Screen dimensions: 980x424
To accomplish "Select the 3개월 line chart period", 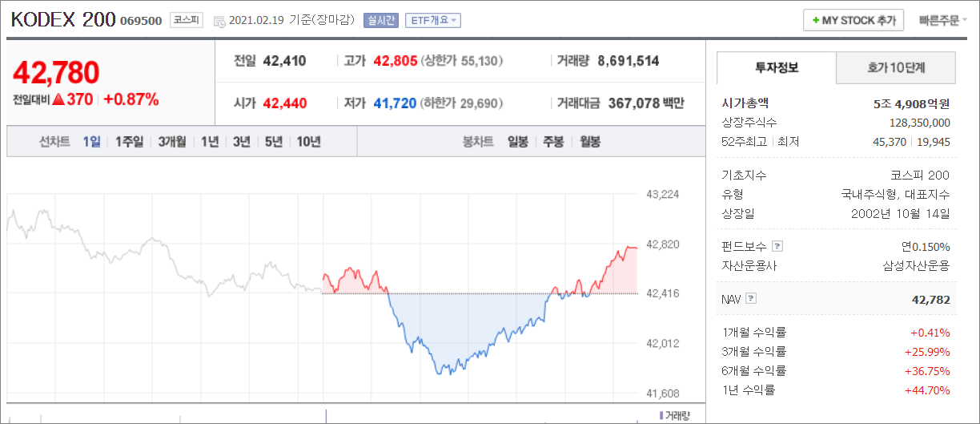I will point(171,142).
